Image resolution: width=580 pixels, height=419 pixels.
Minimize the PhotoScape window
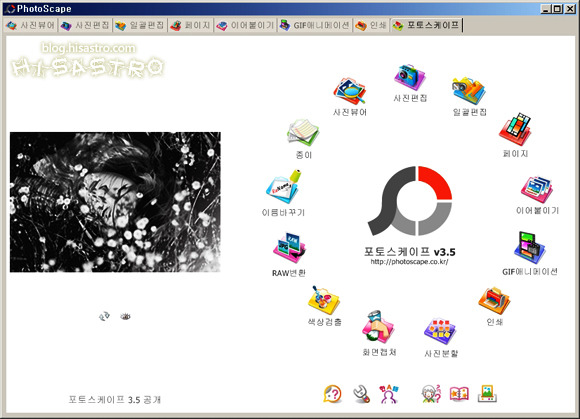[546, 9]
